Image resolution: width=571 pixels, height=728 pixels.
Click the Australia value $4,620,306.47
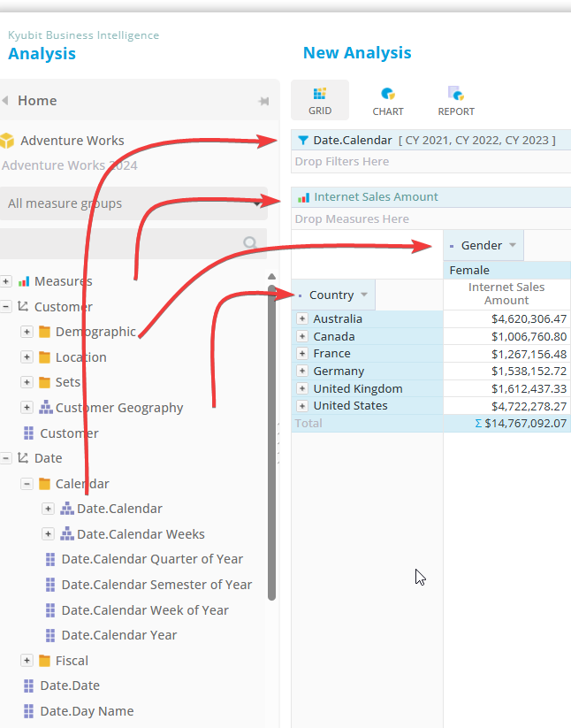click(529, 319)
